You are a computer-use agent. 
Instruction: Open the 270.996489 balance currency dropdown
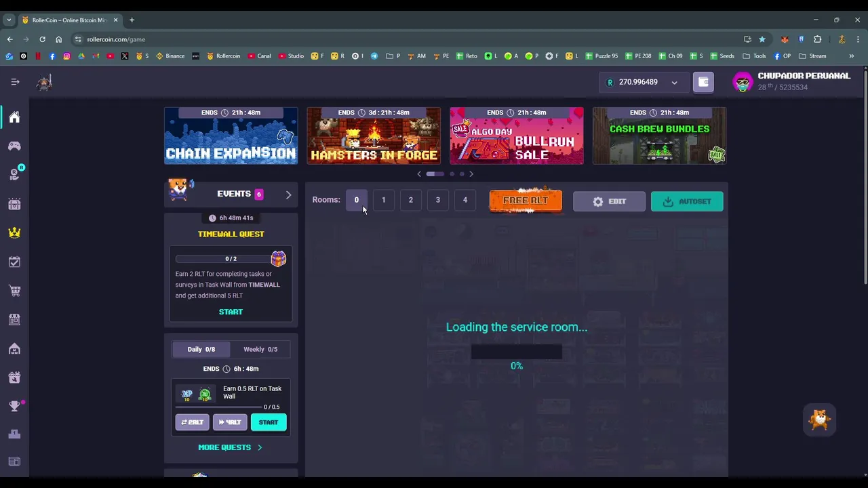click(643, 82)
